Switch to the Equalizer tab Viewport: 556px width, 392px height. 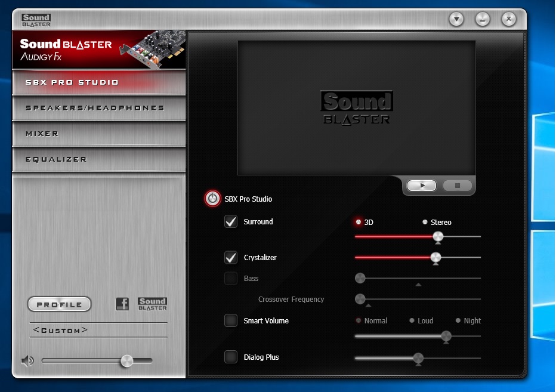pos(99,159)
